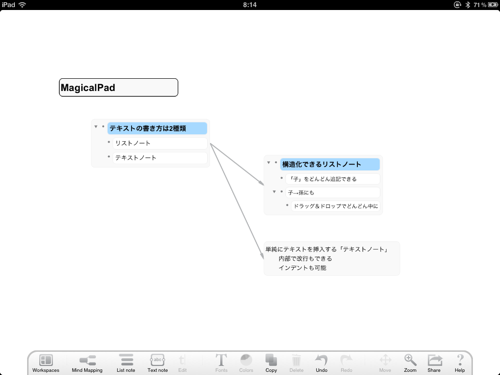Tap the battery indicator in status bar

click(493, 5)
